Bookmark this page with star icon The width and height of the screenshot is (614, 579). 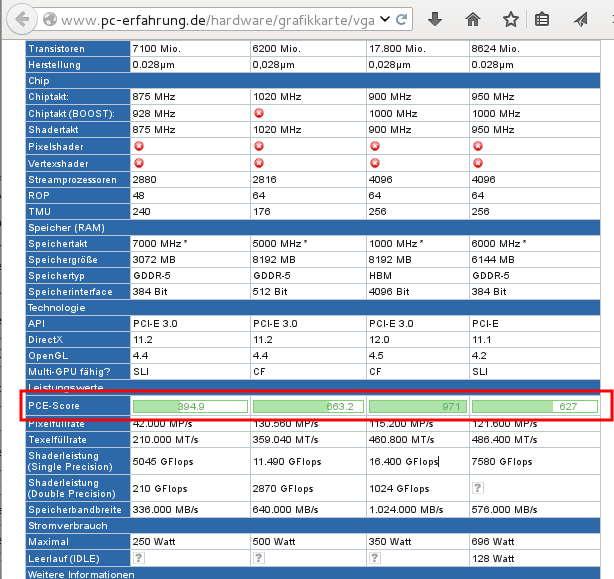pyautogui.click(x=511, y=19)
